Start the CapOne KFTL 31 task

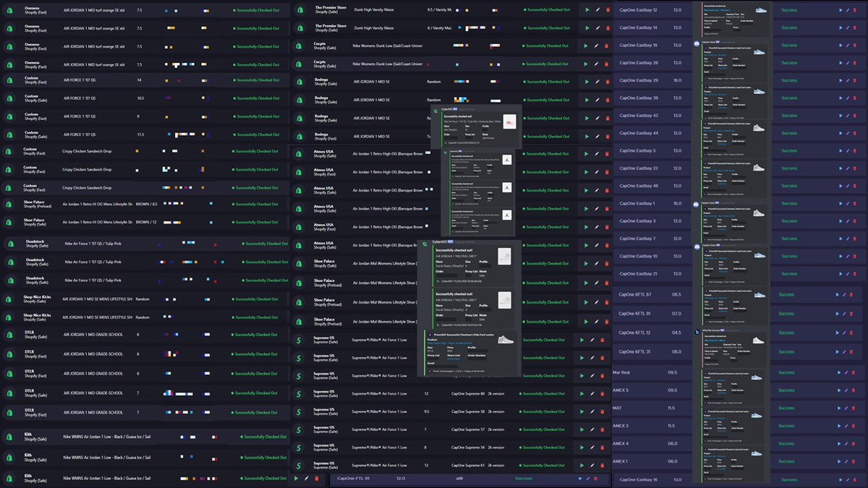[837, 351]
